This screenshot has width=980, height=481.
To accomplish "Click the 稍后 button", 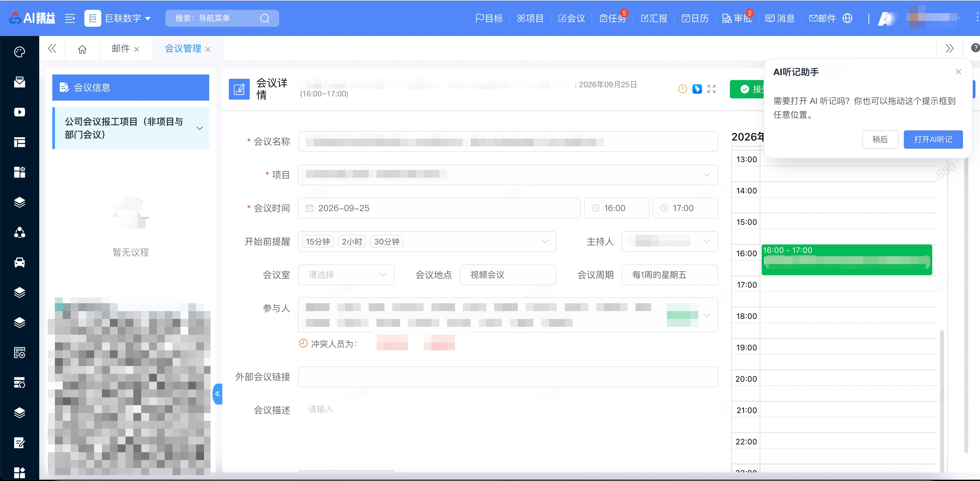I will (880, 140).
